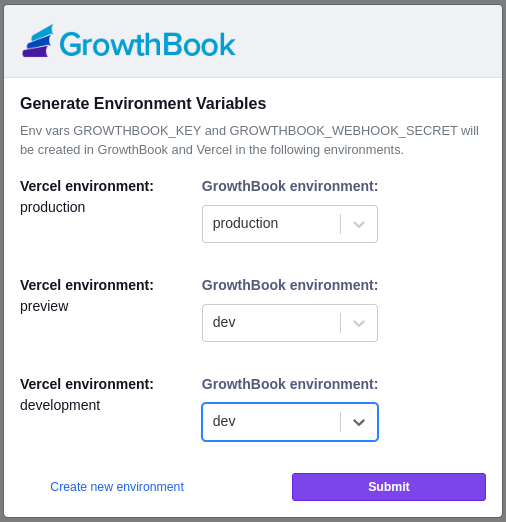Click the GrowthBook environment label in the production row
This screenshot has width=506, height=522.
pyautogui.click(x=290, y=186)
